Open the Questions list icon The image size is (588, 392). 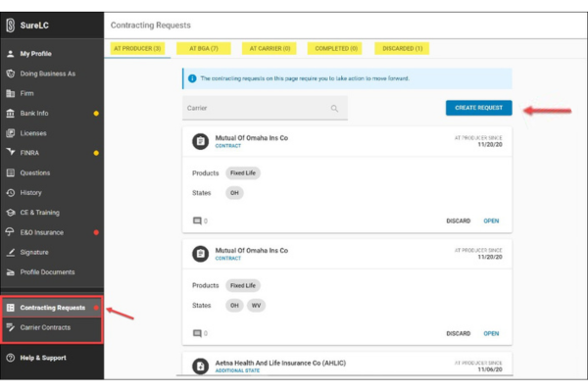click(11, 172)
